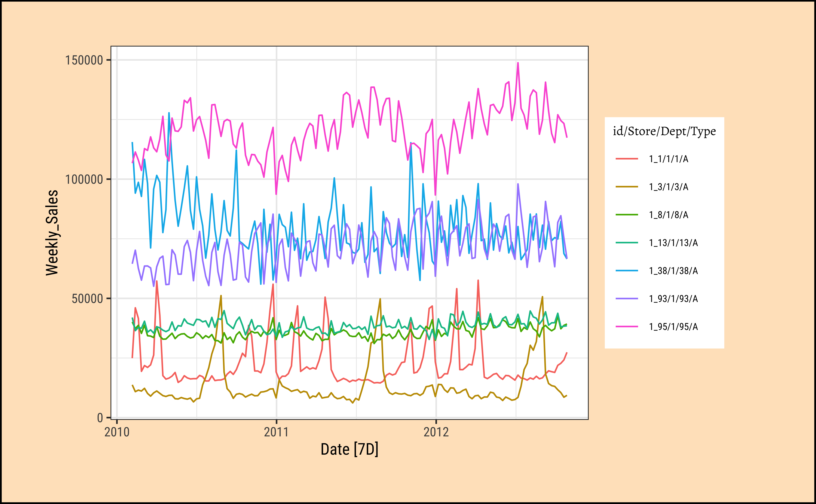
Task: Select the 1_1/1/1/A legend label
Action: point(668,159)
